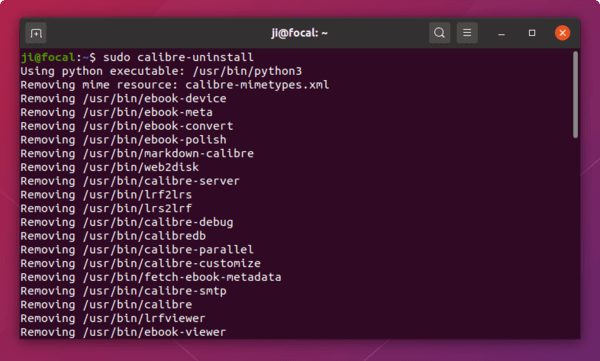Click the Using python executable line

pos(161,71)
